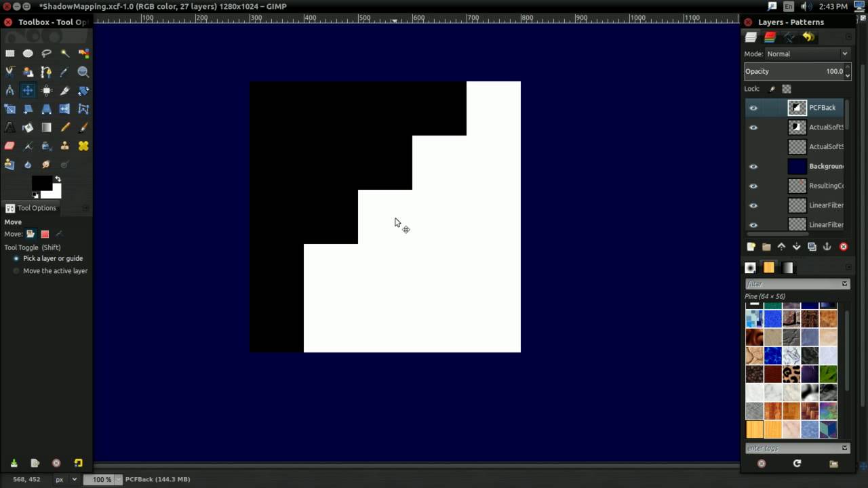Switch to the Gradients tab
The width and height of the screenshot is (868, 488).
[787, 268]
